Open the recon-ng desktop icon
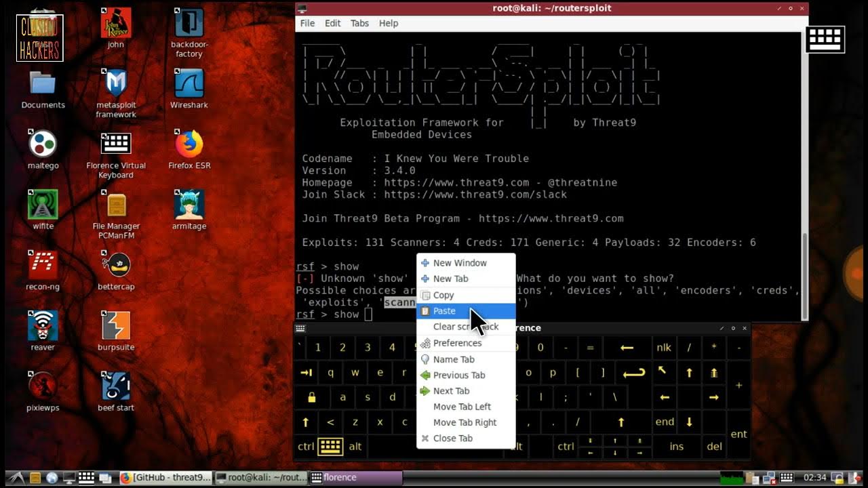This screenshot has height=488, width=868. click(43, 270)
